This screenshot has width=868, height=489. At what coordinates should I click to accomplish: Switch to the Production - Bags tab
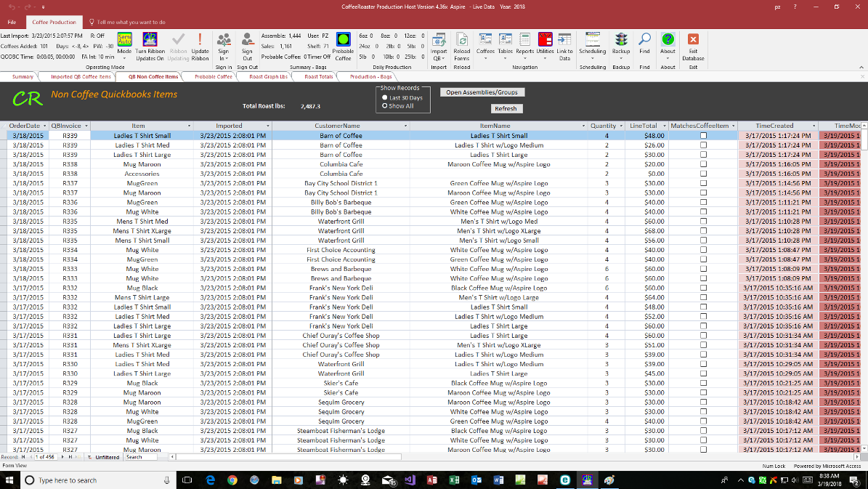click(x=371, y=77)
